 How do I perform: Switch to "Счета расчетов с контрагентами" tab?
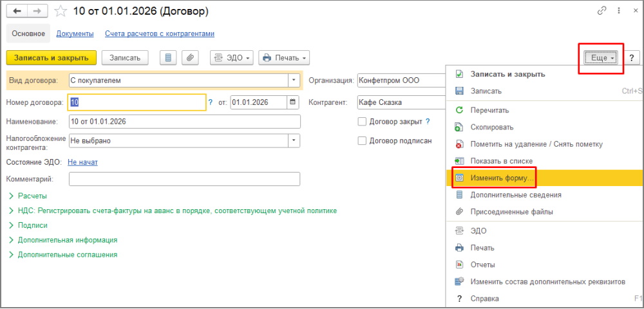click(x=159, y=33)
